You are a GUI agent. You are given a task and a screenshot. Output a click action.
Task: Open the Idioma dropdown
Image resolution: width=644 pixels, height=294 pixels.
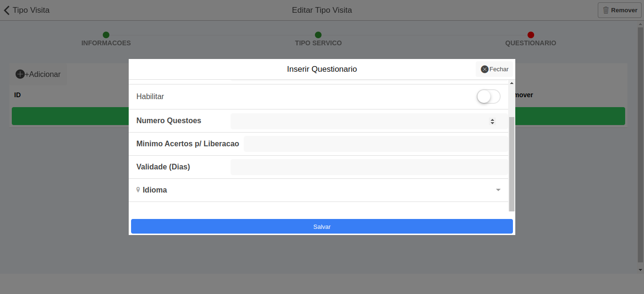(x=368, y=190)
